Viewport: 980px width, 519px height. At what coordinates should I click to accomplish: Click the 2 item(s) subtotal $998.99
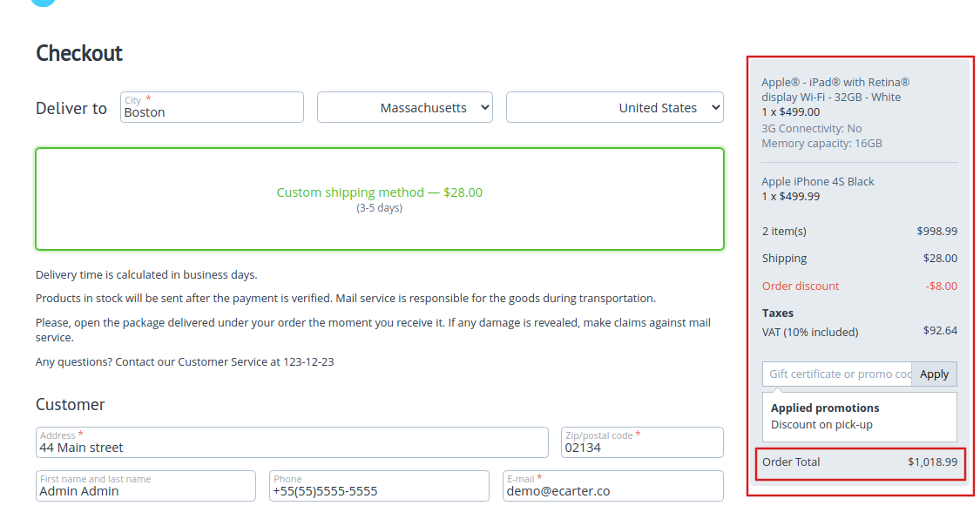[936, 231]
